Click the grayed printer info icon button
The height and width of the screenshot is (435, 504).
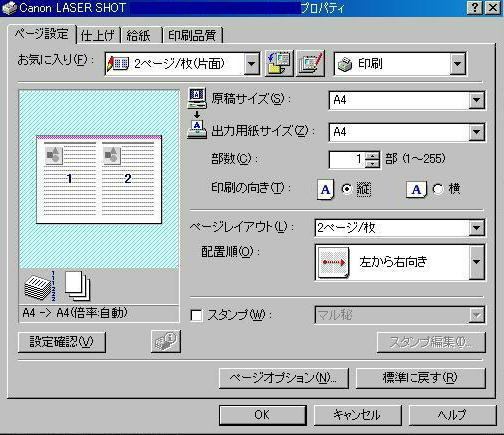[166, 341]
